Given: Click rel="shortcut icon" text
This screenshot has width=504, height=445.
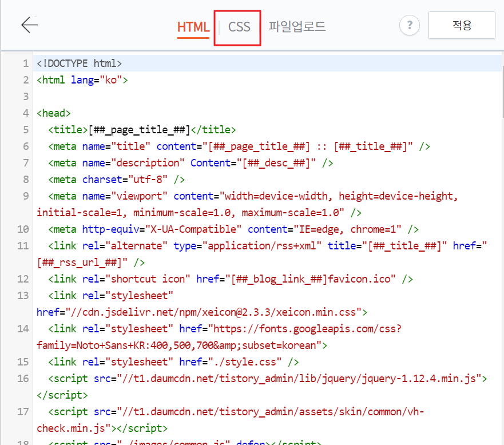Looking at the screenshot, I should pyautogui.click(x=136, y=279).
